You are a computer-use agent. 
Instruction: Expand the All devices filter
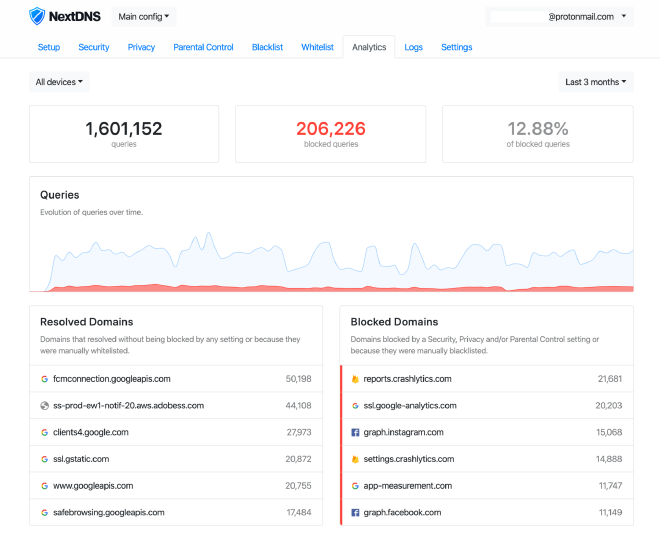point(59,82)
